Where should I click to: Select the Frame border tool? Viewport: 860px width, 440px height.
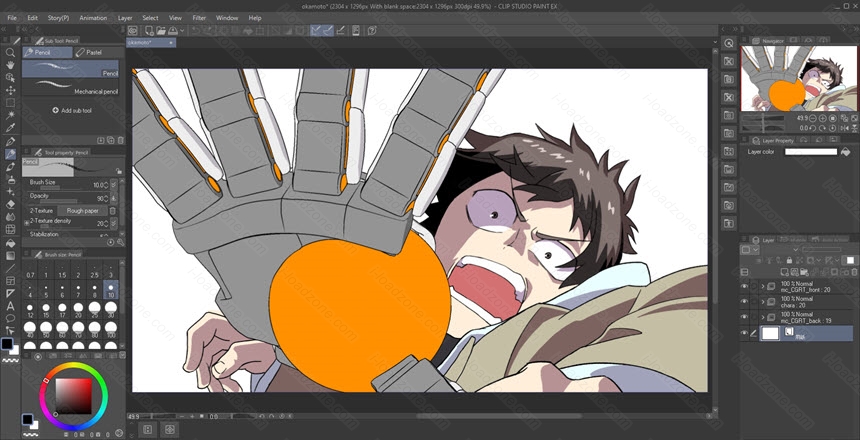pyautogui.click(x=10, y=280)
